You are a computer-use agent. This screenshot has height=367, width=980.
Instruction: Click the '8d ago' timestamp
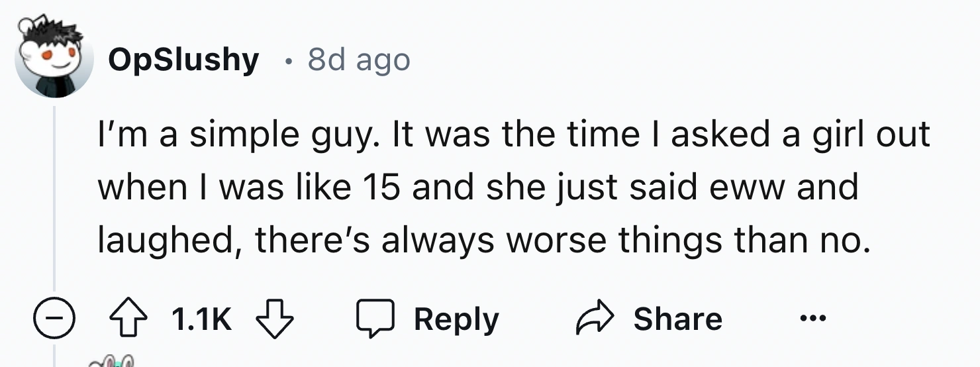coord(358,61)
